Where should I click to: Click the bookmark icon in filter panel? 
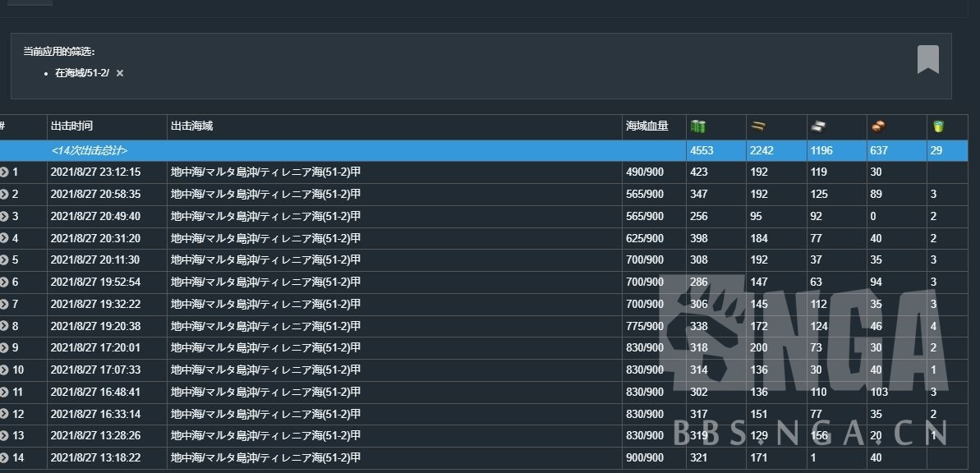[x=927, y=60]
